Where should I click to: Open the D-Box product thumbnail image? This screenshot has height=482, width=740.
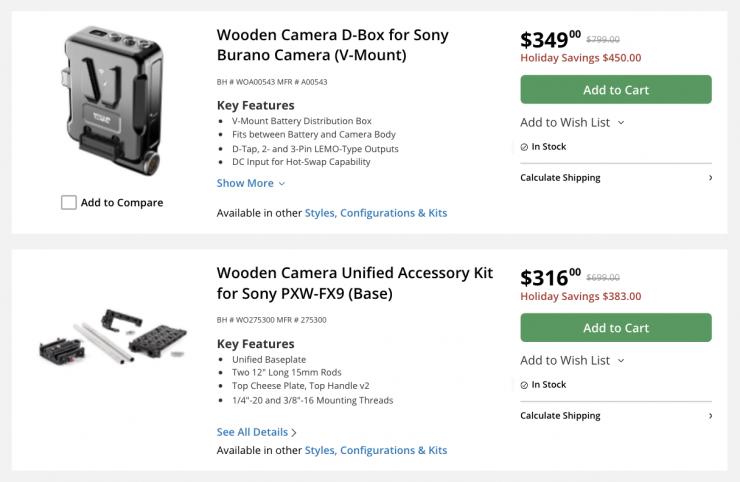pyautogui.click(x=112, y=101)
